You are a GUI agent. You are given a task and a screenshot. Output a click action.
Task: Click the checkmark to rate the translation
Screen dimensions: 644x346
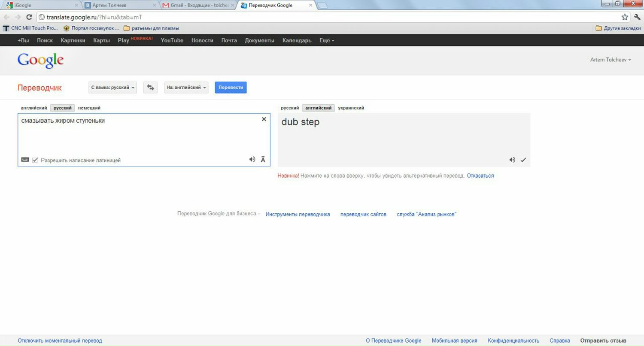tap(523, 159)
